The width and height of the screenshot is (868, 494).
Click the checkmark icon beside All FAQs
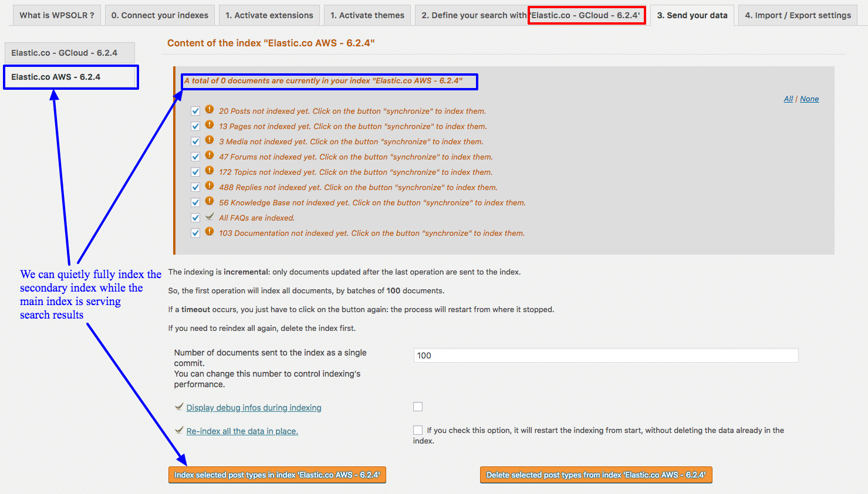210,216
